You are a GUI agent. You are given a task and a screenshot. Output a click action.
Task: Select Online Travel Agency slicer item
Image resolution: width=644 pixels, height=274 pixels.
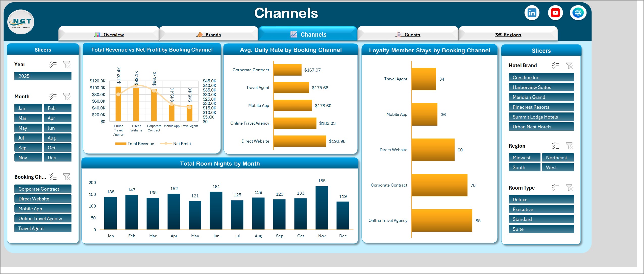point(43,218)
